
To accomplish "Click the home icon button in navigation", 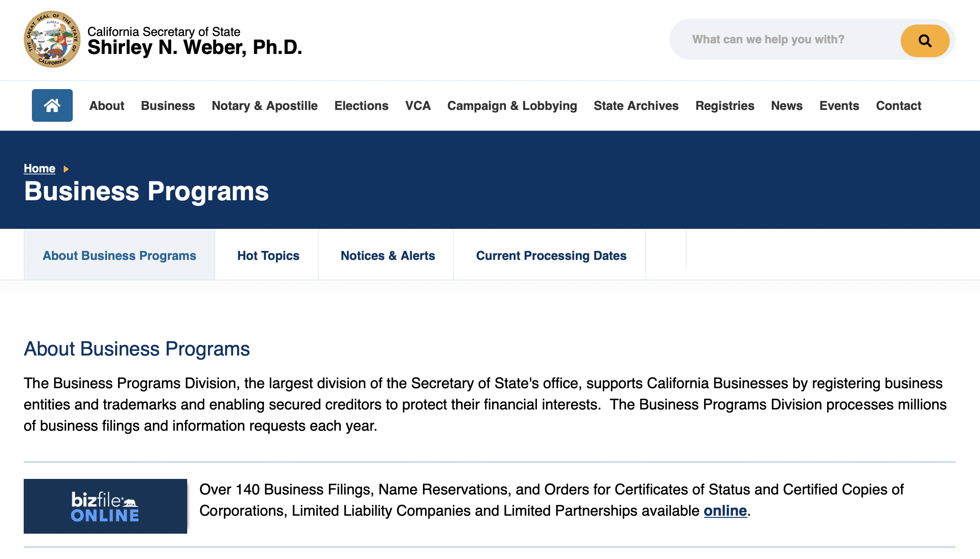I will pos(52,105).
